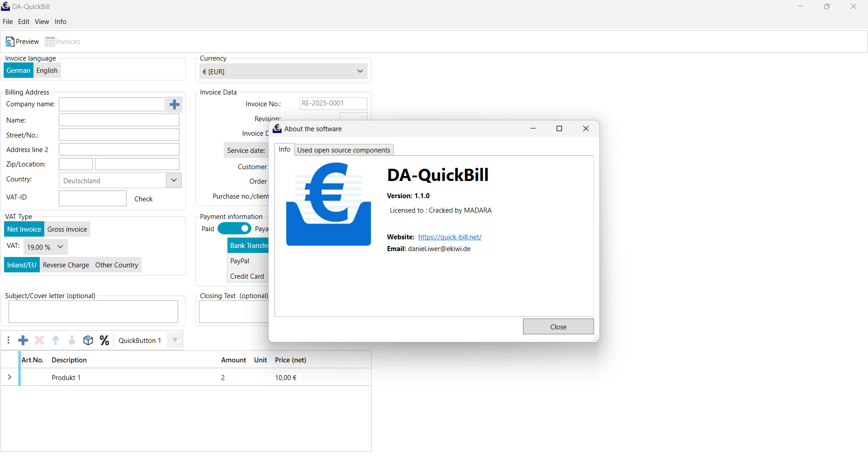Maximize the About the software dialog
The height and width of the screenshot is (466, 868).
pyautogui.click(x=559, y=128)
